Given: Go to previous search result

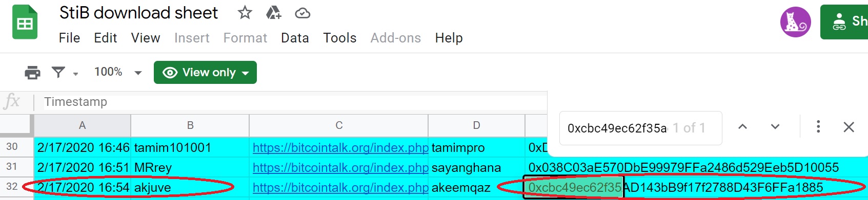Looking at the screenshot, I should pos(742,126).
